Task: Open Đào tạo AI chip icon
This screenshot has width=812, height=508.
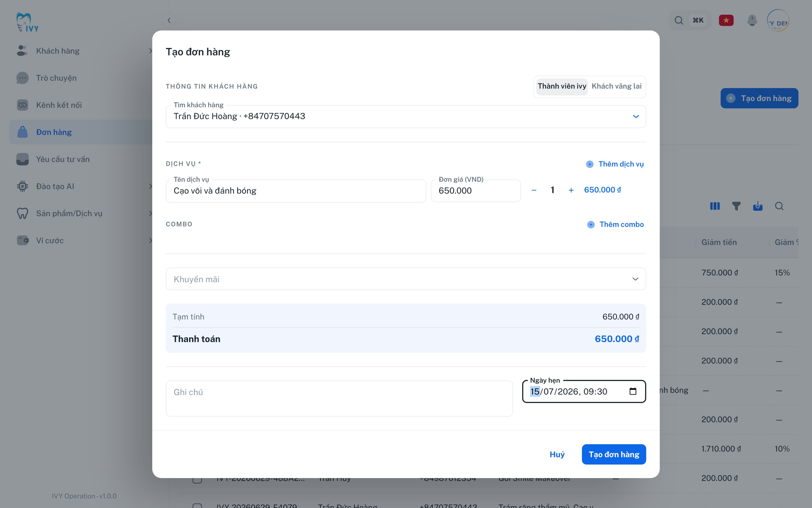Action: click(x=22, y=187)
